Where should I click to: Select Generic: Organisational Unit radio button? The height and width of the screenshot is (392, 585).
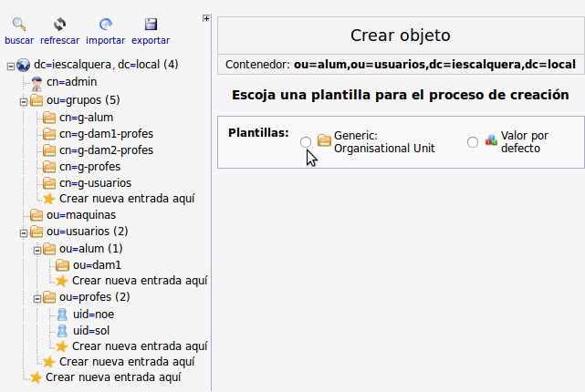click(x=306, y=142)
